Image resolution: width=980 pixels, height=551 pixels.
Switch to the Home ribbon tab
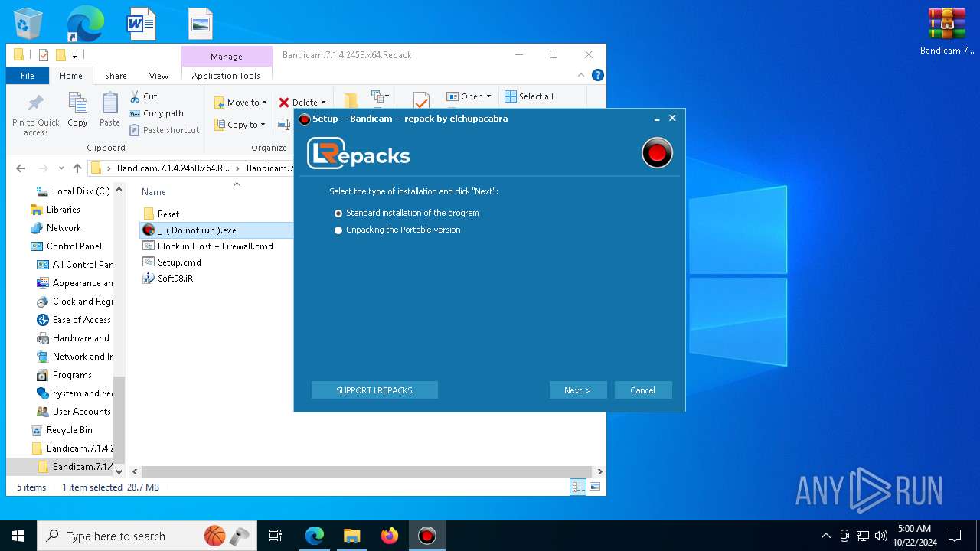point(71,76)
